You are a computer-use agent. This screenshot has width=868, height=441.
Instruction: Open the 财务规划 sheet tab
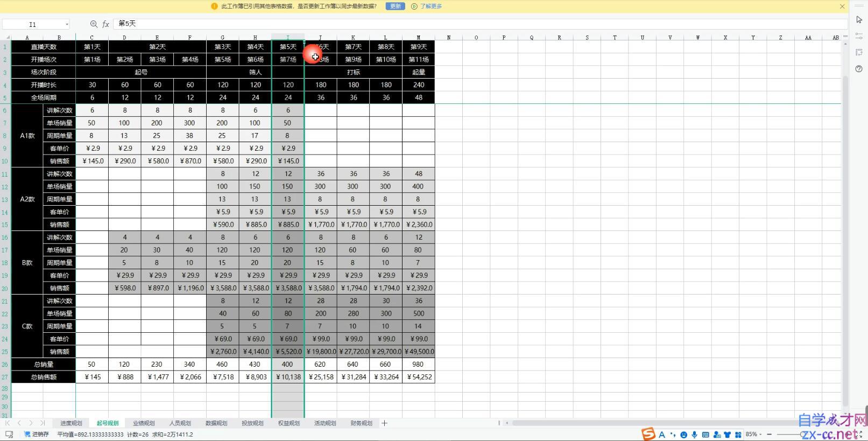click(x=361, y=423)
